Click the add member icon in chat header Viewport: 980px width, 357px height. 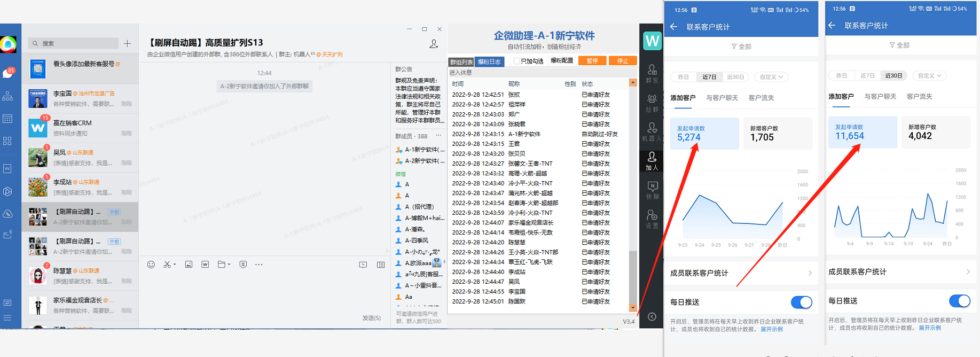[434, 44]
